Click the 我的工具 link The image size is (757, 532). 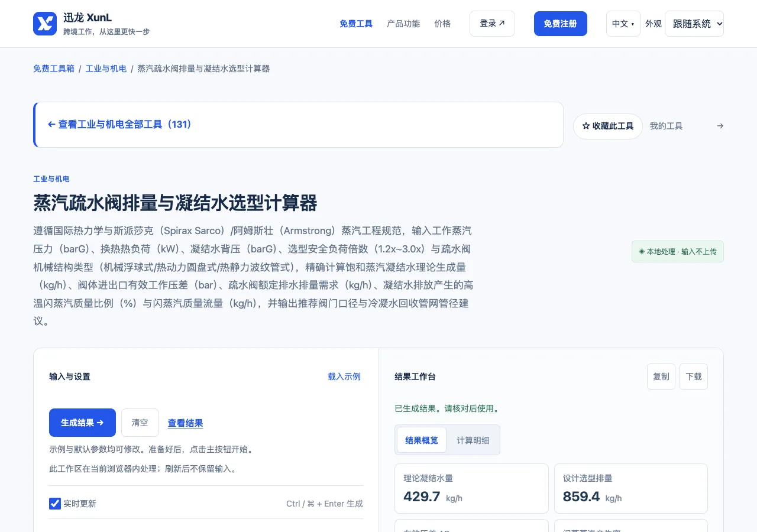tap(666, 126)
